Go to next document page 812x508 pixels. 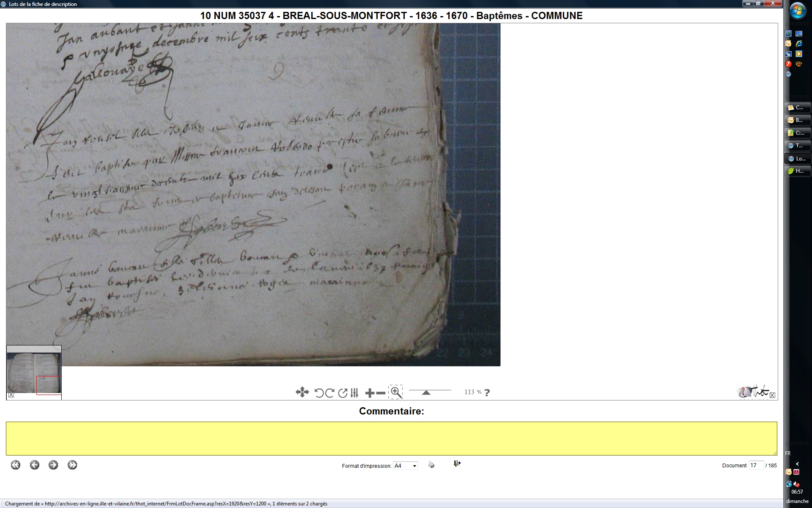[53, 465]
